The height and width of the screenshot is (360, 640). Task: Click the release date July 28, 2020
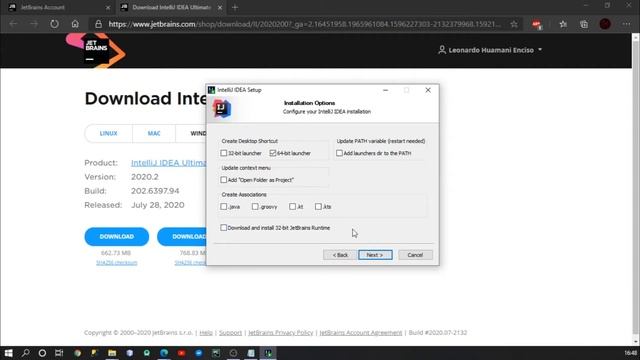click(158, 205)
